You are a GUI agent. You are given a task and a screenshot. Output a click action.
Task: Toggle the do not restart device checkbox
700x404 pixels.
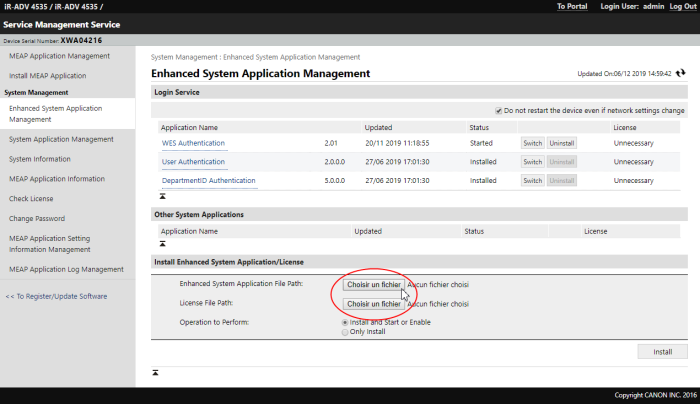click(x=498, y=110)
